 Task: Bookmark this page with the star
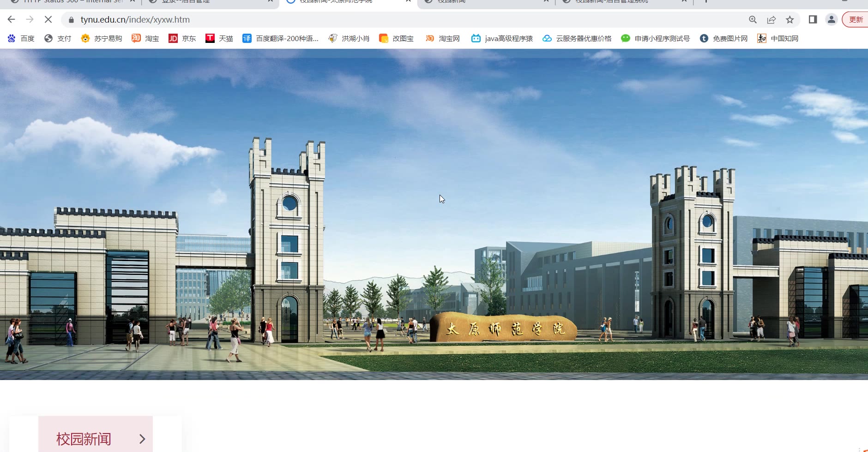(790, 19)
